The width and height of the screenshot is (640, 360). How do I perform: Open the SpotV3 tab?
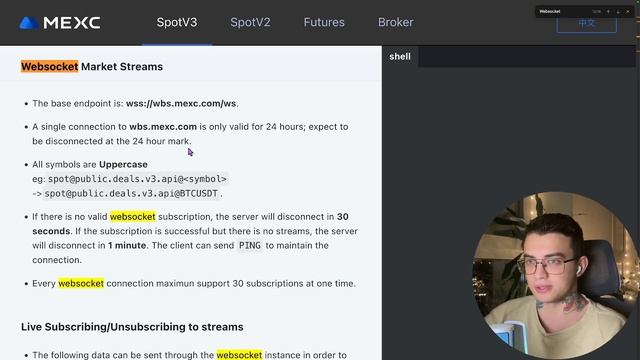click(x=177, y=22)
